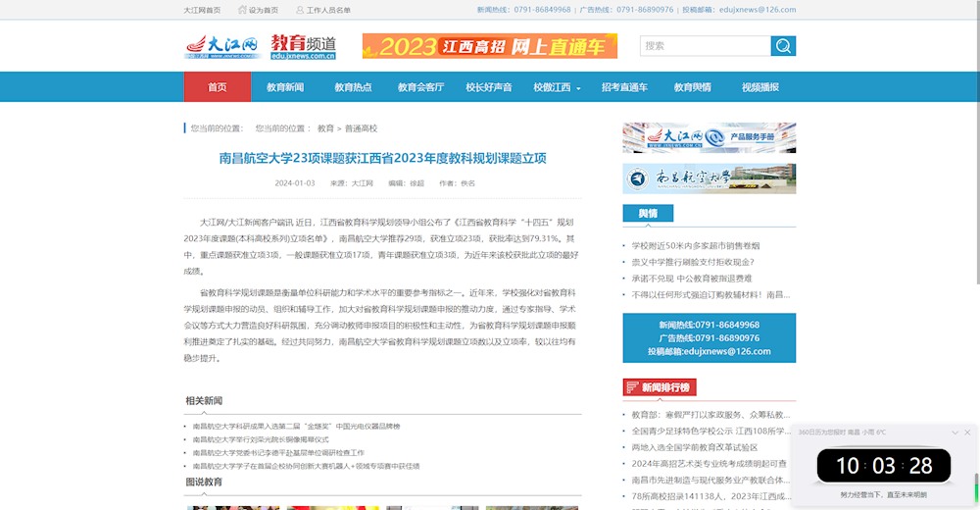Click the magnifier search button
The width and height of the screenshot is (980, 510).
pos(783,46)
